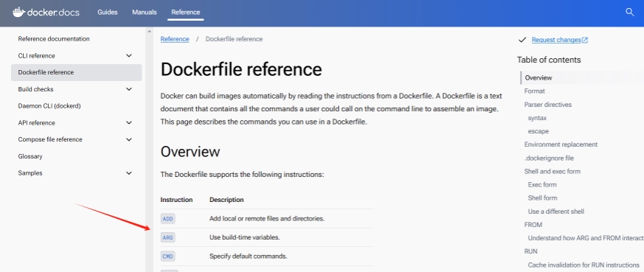Image resolution: width=644 pixels, height=272 pixels.
Task: Open Reference documentation in sidebar
Action: point(54,39)
